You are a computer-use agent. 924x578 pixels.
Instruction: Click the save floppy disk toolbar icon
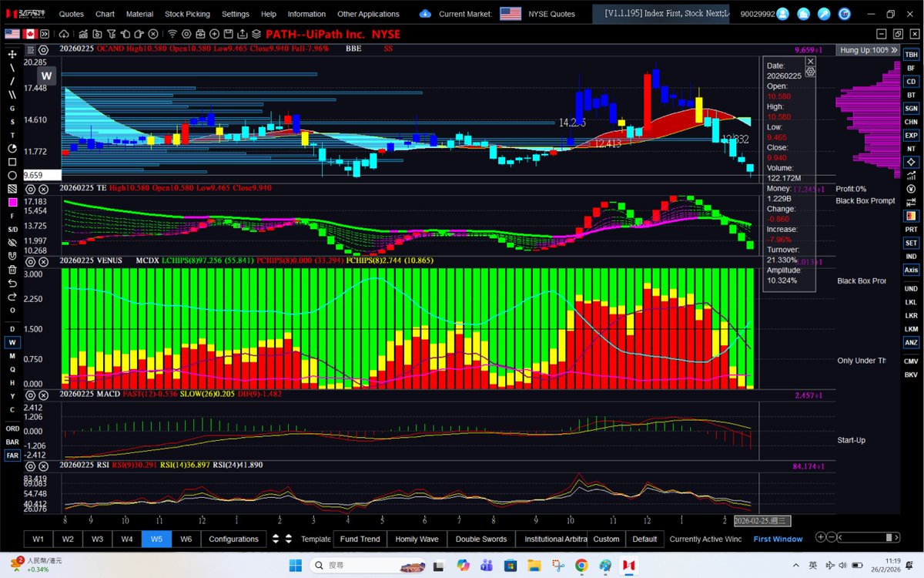(x=229, y=34)
